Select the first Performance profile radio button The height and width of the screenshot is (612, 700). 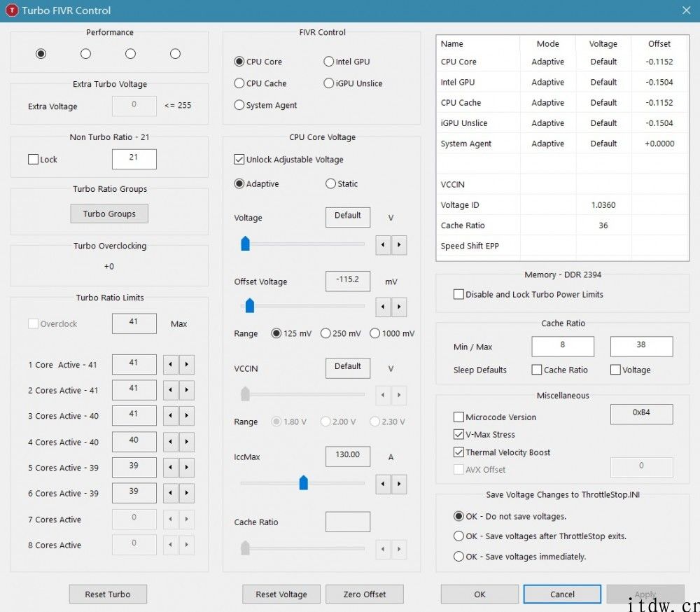[41, 54]
